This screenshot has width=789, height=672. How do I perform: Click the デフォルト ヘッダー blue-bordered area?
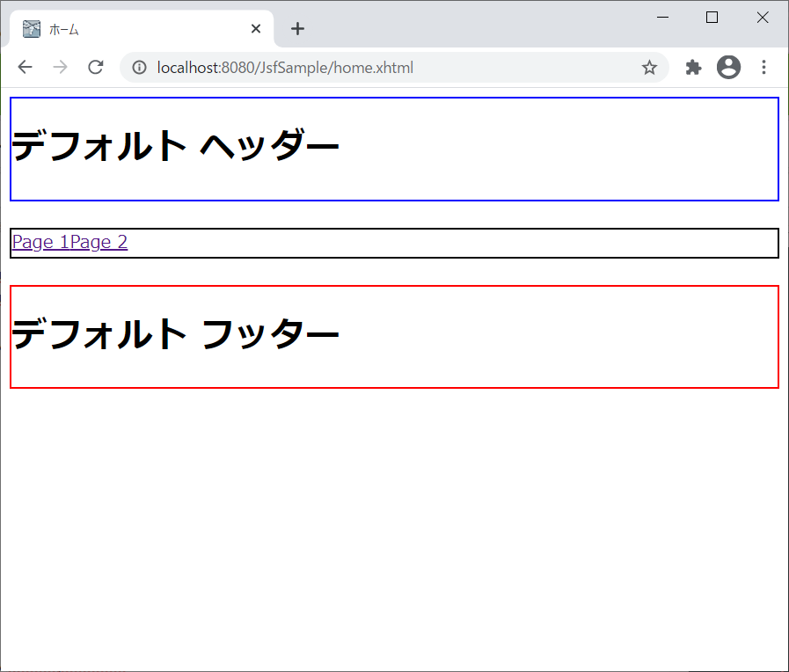click(394, 149)
